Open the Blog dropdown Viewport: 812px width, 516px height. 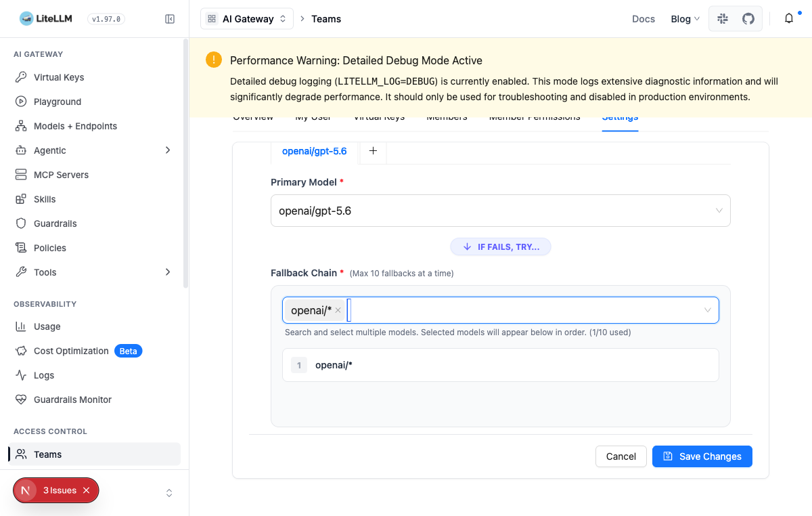pyautogui.click(x=685, y=19)
